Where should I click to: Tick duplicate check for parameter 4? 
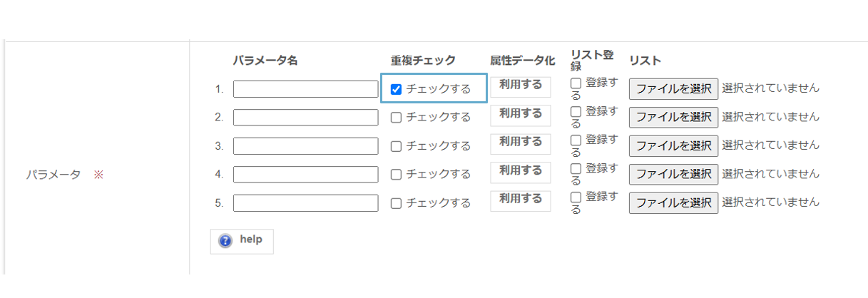pos(397,175)
